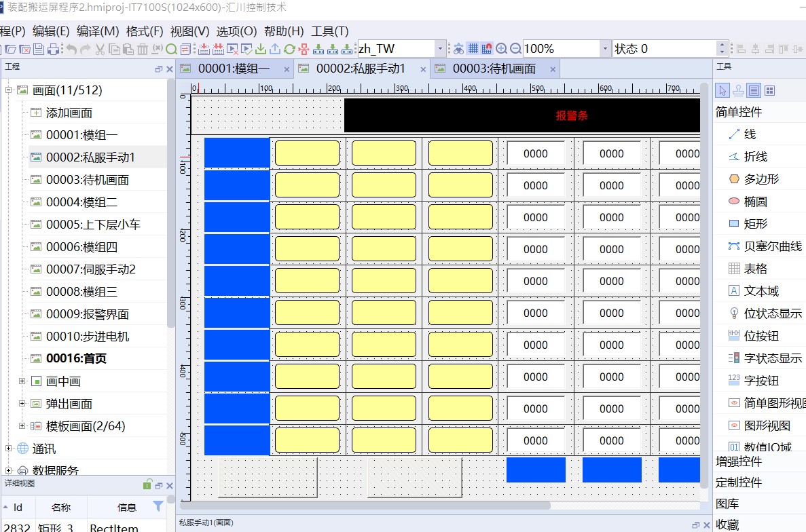Select 00009:报警界面 in the project tree
This screenshot has width=806, height=532.
[x=87, y=314]
